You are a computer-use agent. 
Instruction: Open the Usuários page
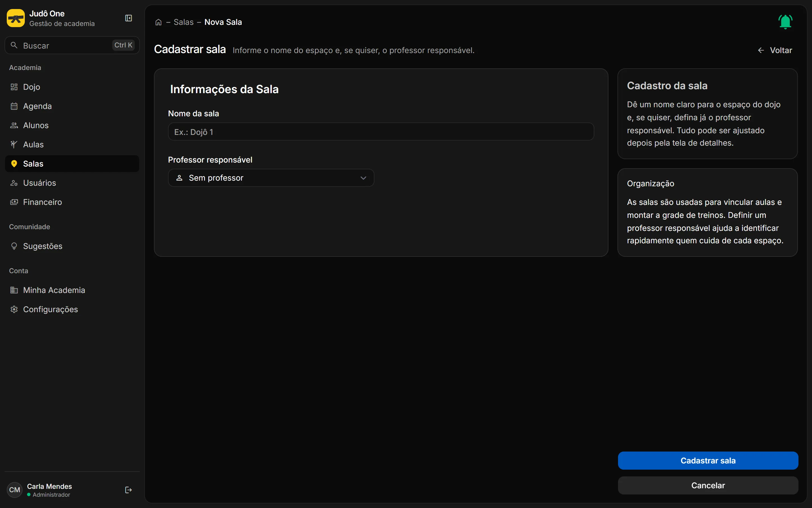(72, 183)
